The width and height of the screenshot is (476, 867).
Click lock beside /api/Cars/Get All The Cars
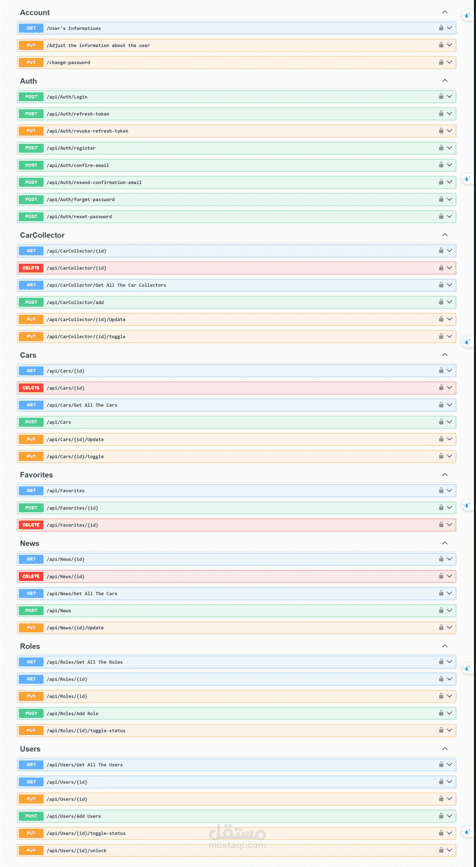(441, 405)
